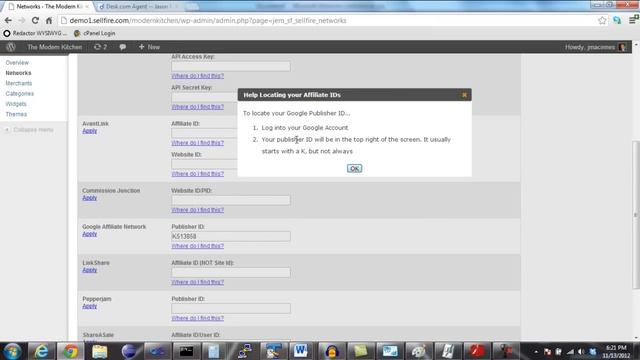Open Categories in the sidebar
This screenshot has height=360, width=640.
20,93
